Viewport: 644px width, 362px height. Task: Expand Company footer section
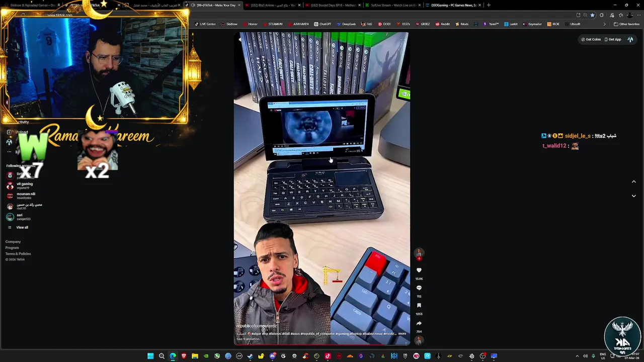[x=13, y=242]
